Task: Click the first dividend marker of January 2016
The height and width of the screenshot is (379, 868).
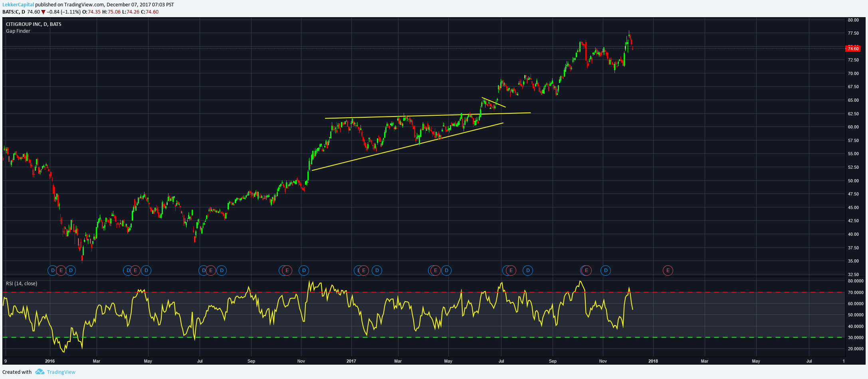Action: (x=53, y=270)
